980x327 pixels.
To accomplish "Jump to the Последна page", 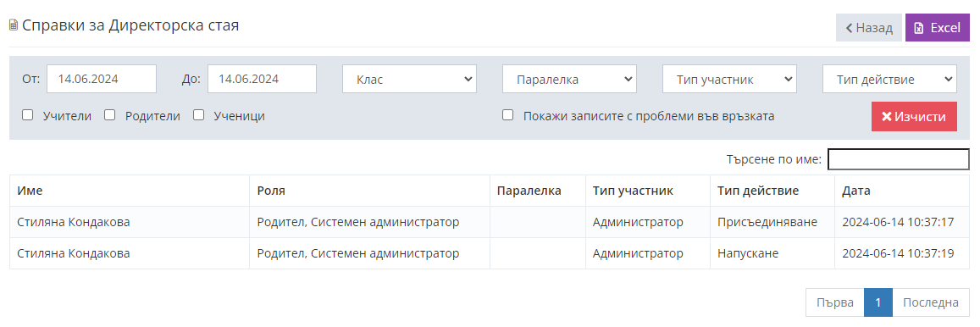I will point(931,302).
